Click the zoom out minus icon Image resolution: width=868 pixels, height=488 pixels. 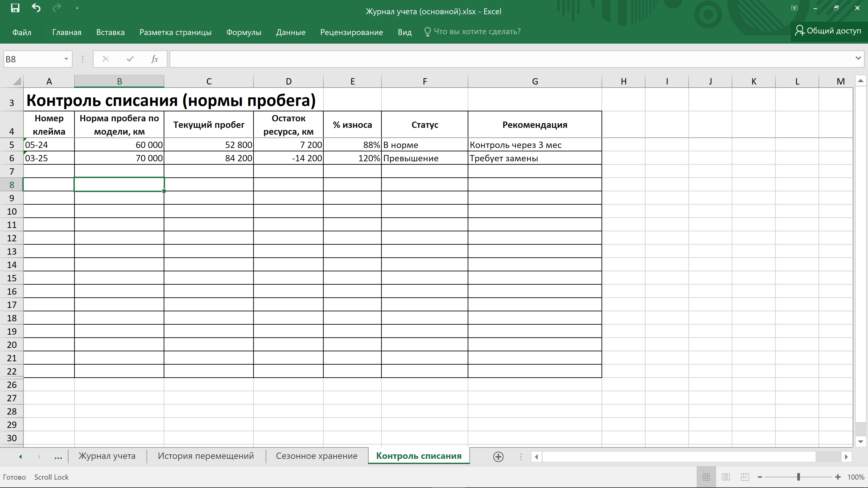[x=760, y=477]
